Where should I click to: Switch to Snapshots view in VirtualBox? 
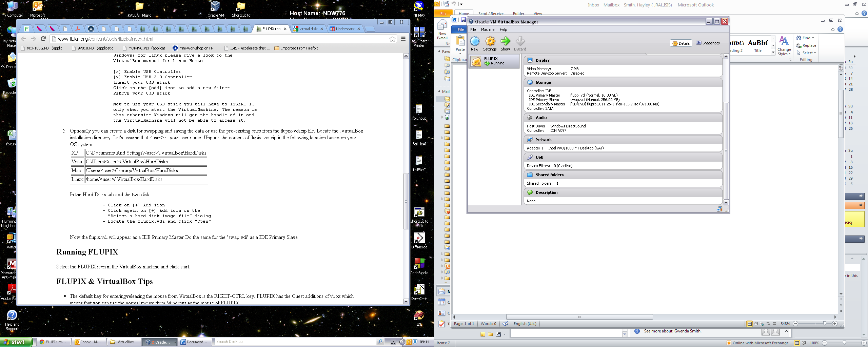708,43
